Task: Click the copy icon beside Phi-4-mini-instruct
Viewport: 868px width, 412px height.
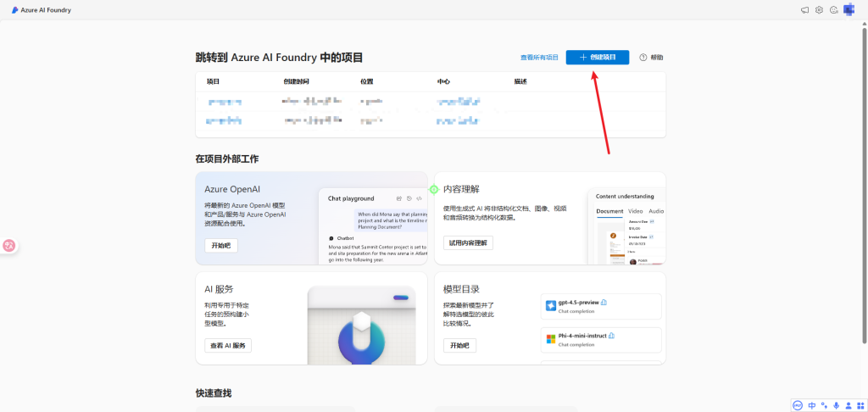Action: tap(612, 336)
